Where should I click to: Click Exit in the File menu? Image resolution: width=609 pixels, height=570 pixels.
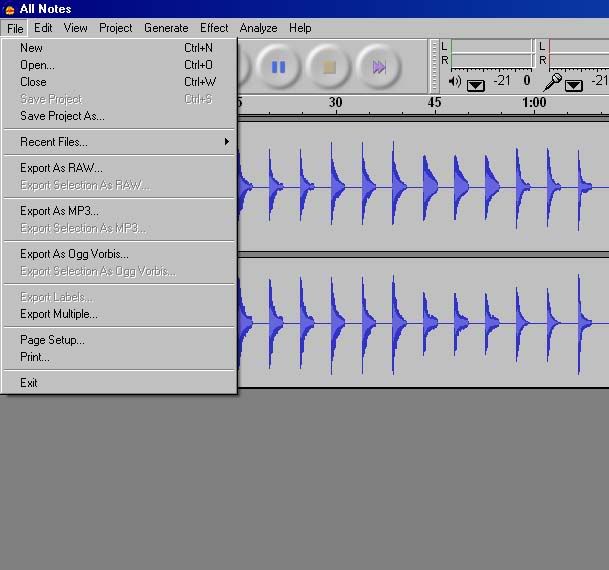coord(29,383)
